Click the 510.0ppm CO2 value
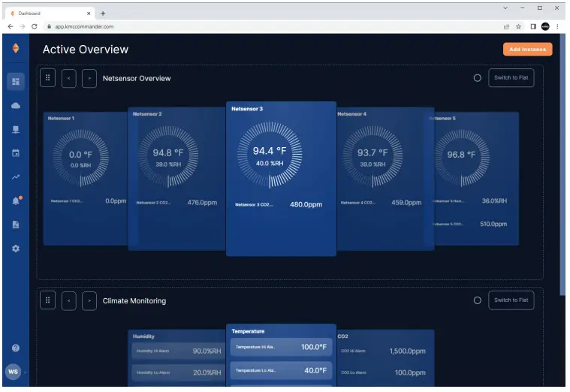This screenshot has width=570, height=392. [493, 224]
